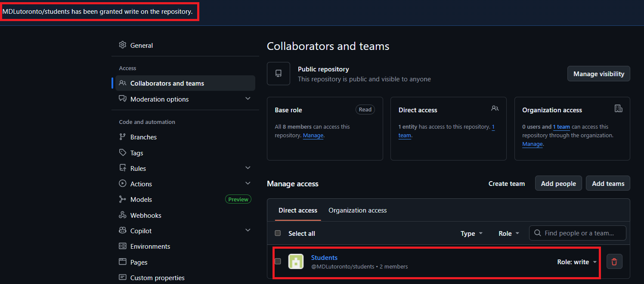Viewport: 644px width, 284px height.
Task: Check the Select all checkbox
Action: pos(278,233)
